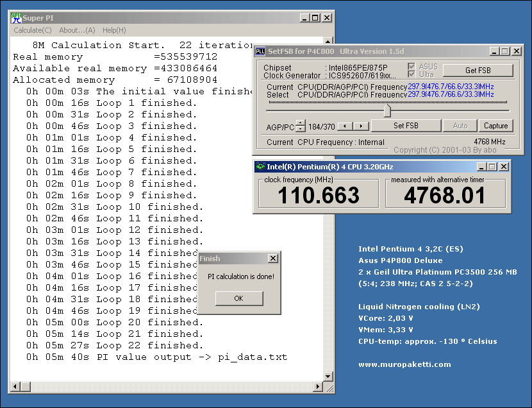
Task: Increase AGP/PCI value with up spinner
Action: tap(301, 123)
